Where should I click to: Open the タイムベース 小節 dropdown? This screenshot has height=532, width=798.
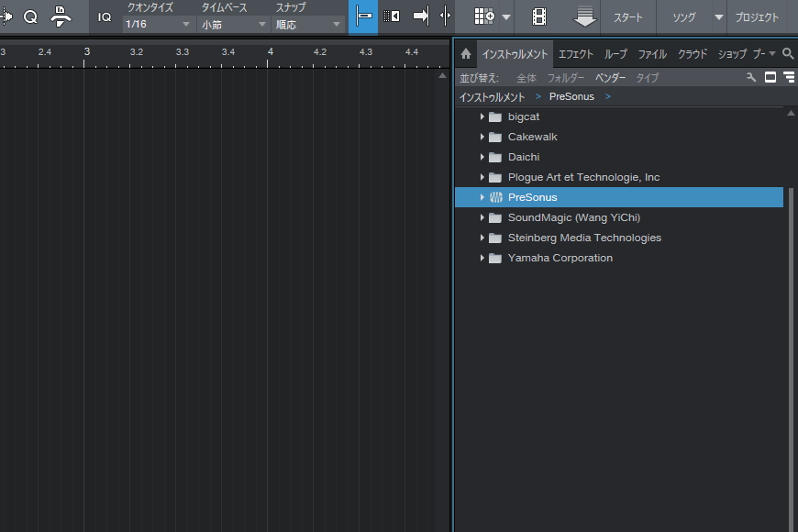coord(234,25)
